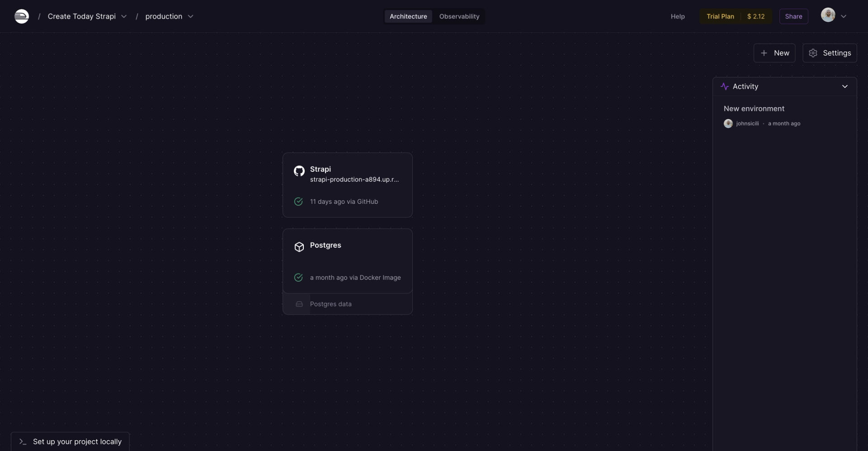868x451 pixels.
Task: Switch to the Architecture tab
Action: tap(408, 16)
